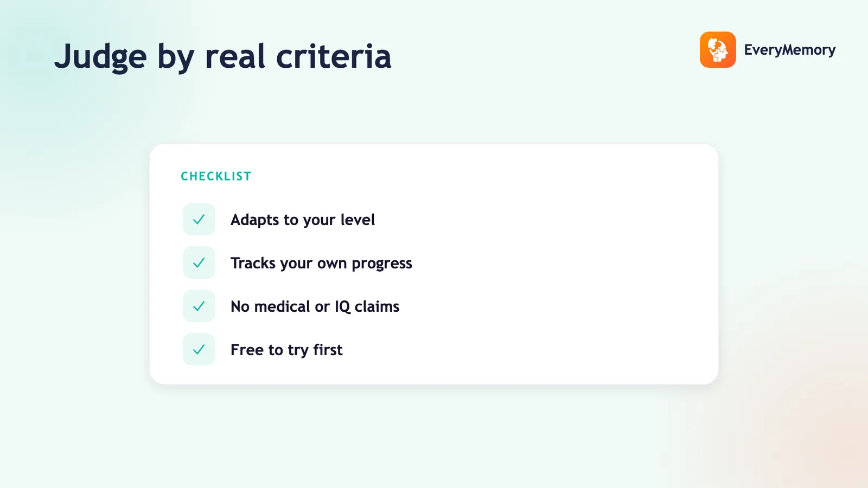Click the word "IQ" in the checklist
The height and width of the screenshot is (488, 868).
point(342,307)
